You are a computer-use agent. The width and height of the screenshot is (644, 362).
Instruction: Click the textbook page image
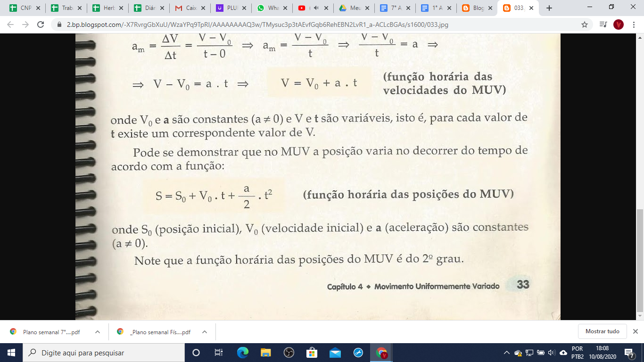pos(318,177)
